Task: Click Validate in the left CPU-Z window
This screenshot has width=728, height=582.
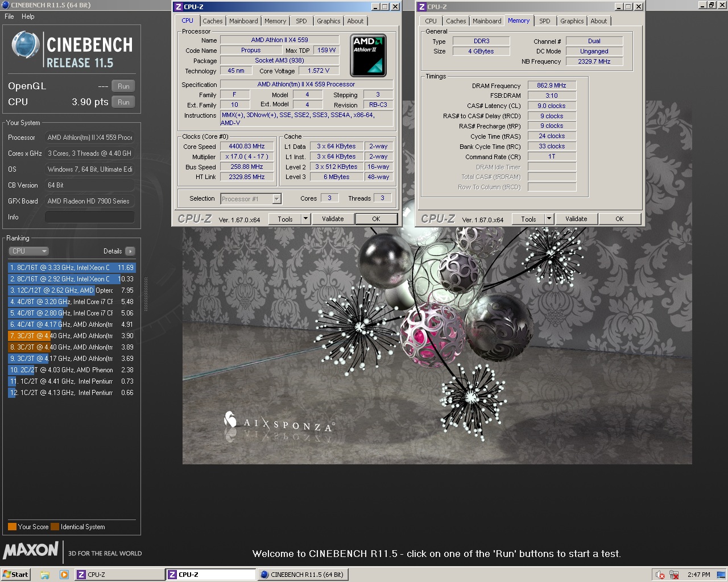Action: [x=333, y=219]
